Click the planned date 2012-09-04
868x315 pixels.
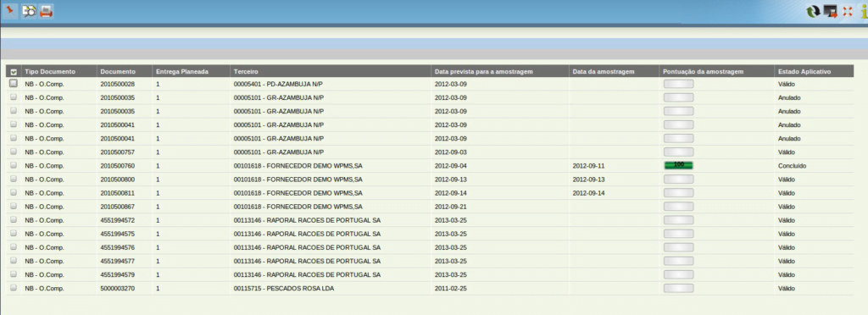coord(451,166)
